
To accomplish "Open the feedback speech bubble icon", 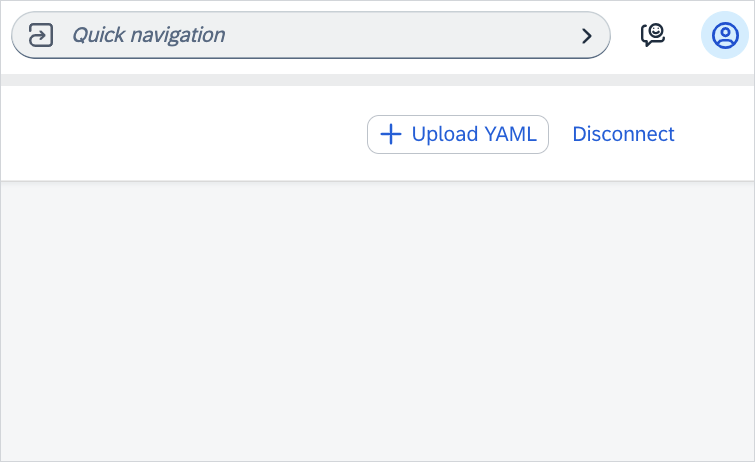I will click(x=653, y=36).
